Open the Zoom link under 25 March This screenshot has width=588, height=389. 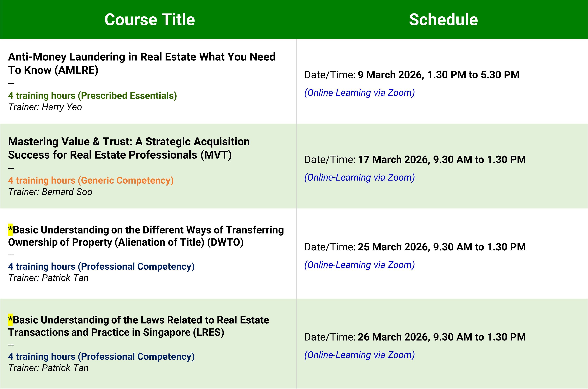coord(359,265)
